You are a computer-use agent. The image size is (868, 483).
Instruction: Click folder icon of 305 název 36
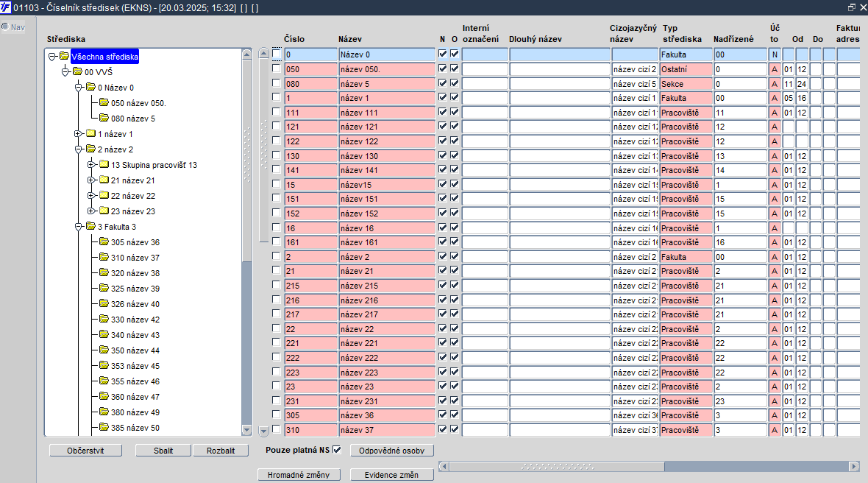104,242
